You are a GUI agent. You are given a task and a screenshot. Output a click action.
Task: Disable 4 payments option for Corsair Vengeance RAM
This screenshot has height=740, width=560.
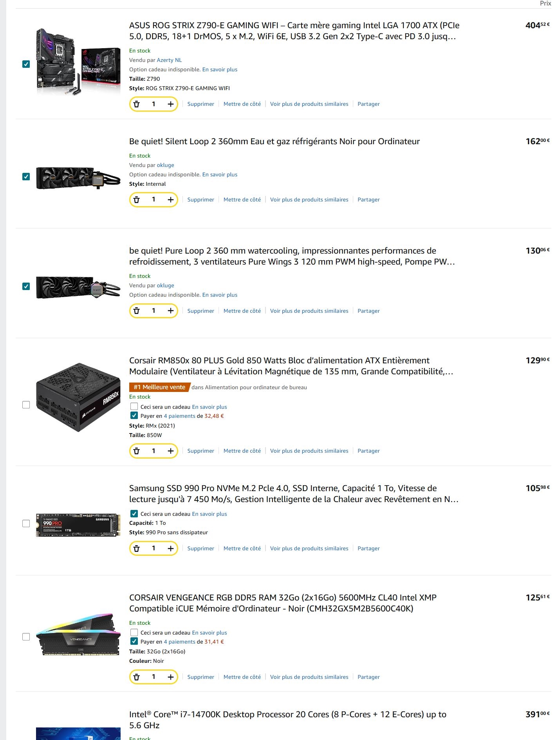(x=134, y=642)
